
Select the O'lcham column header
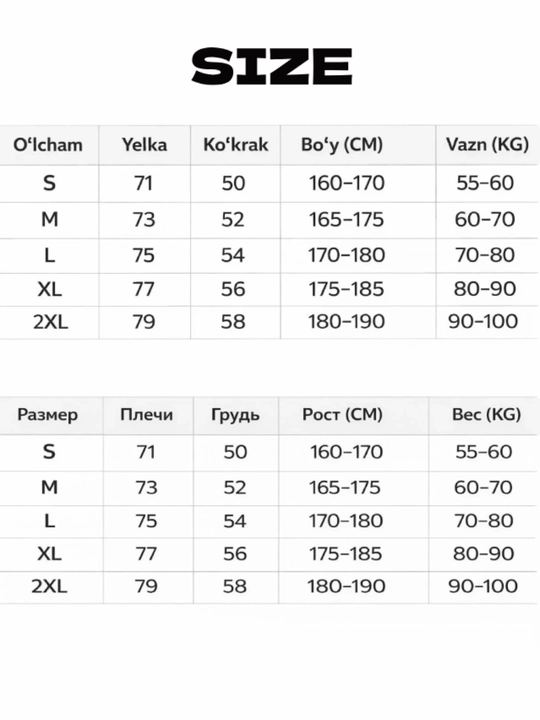pos(48,145)
